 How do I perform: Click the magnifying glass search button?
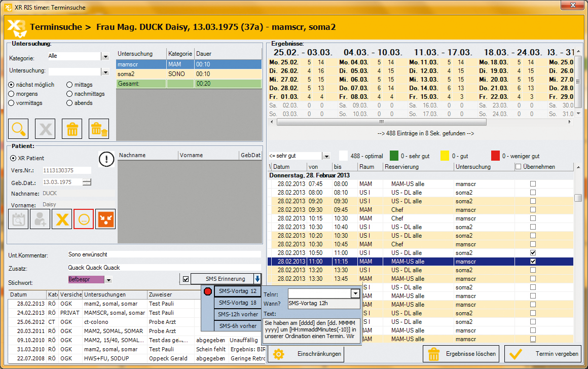point(18,129)
